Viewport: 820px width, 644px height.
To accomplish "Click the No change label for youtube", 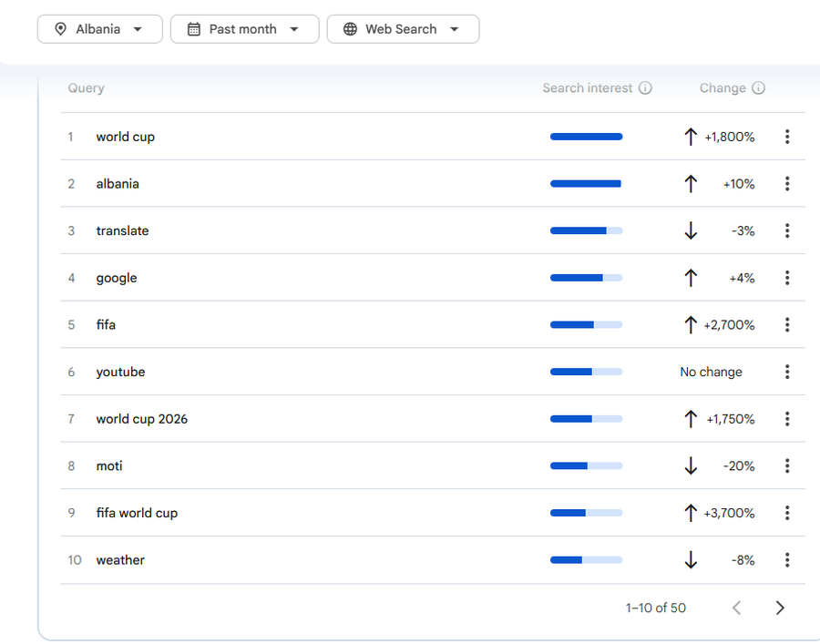I will click(712, 373).
